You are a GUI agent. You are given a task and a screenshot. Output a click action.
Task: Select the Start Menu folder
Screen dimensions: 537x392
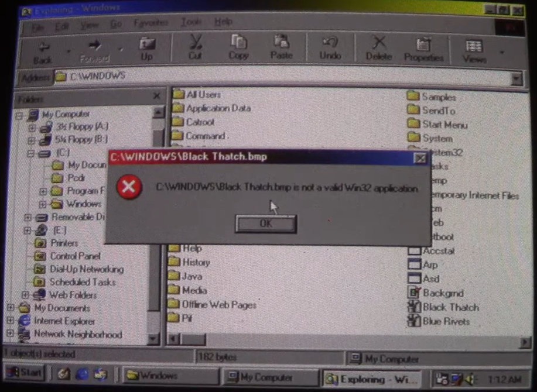coord(445,125)
